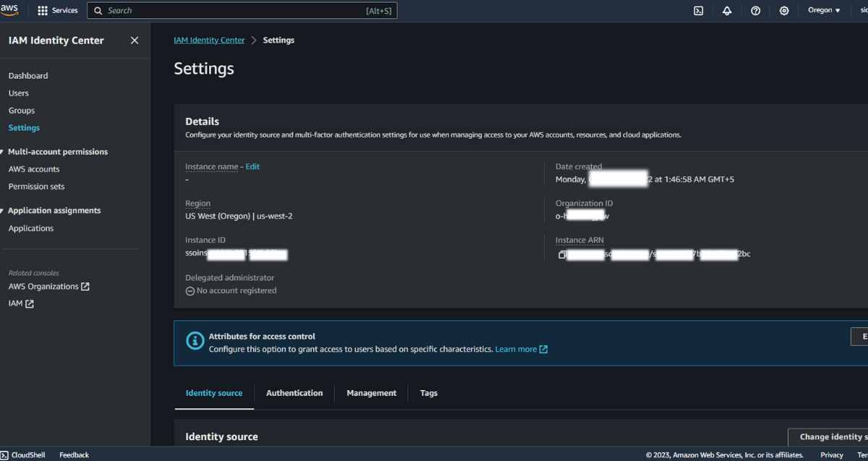Click Services label in top bar
This screenshot has height=461, width=868.
(65, 11)
